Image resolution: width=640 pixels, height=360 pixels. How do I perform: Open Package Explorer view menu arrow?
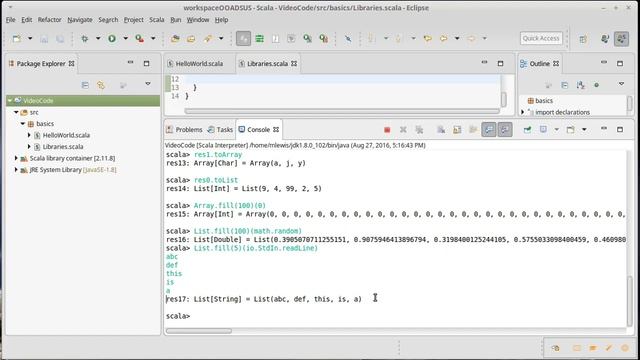pos(148,84)
